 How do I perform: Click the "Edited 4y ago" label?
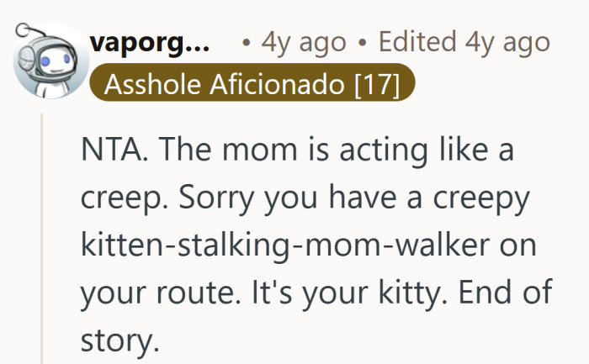point(464,41)
